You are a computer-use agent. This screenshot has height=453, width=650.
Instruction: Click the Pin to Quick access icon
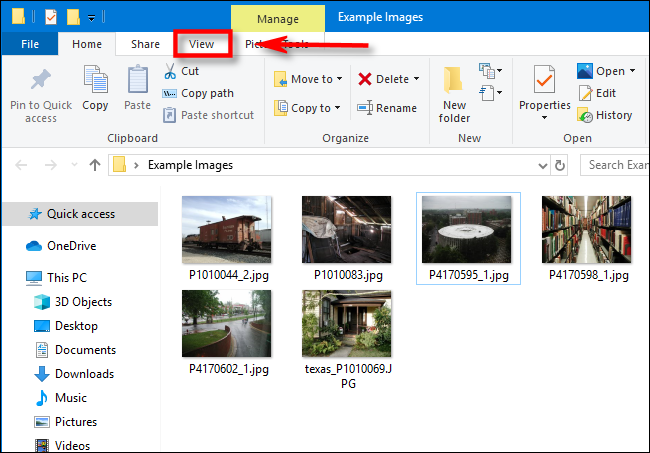tap(41, 82)
